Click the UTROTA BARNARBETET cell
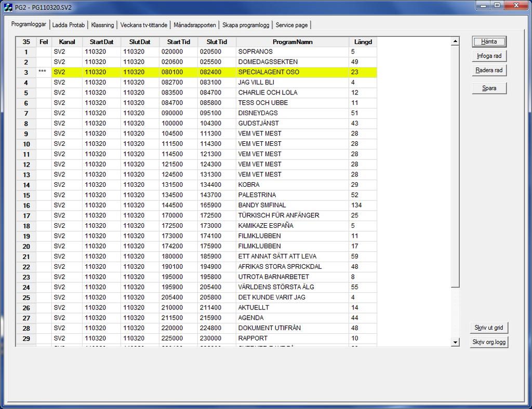The width and height of the screenshot is (532, 409). click(292, 277)
